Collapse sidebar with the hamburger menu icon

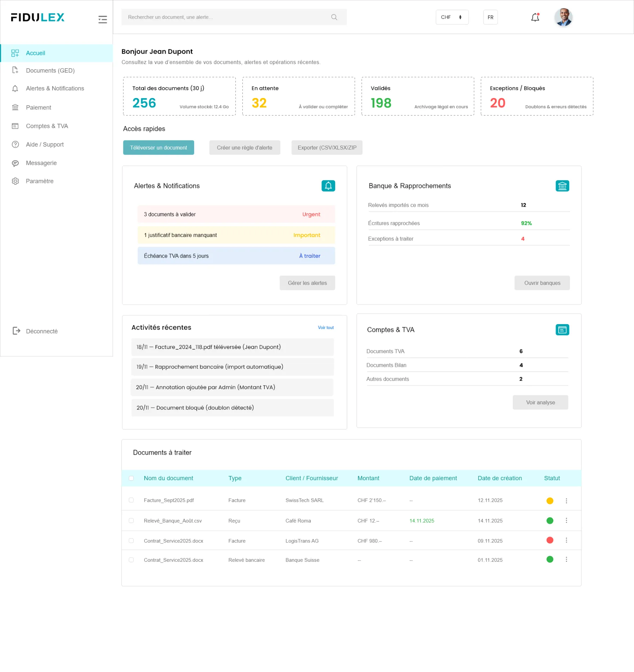(x=102, y=19)
